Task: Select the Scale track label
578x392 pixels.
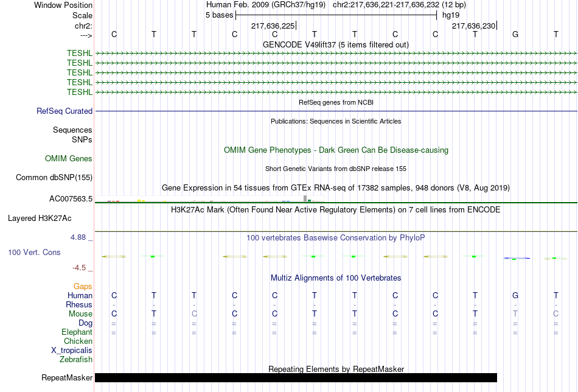Action: [82, 15]
